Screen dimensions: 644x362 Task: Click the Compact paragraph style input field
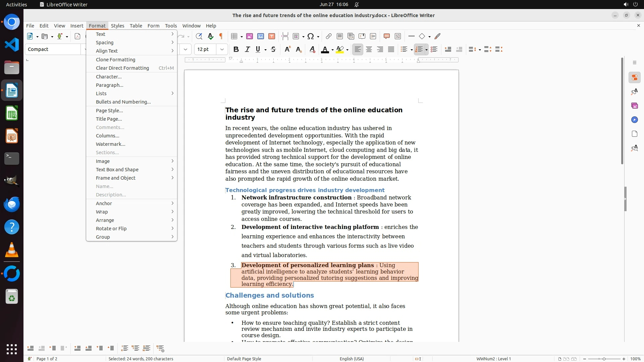point(53,49)
